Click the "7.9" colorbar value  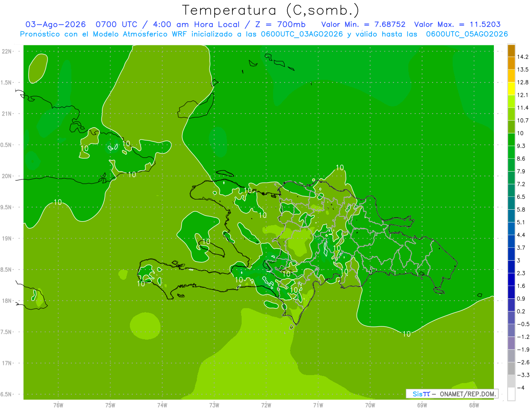coord(521,171)
